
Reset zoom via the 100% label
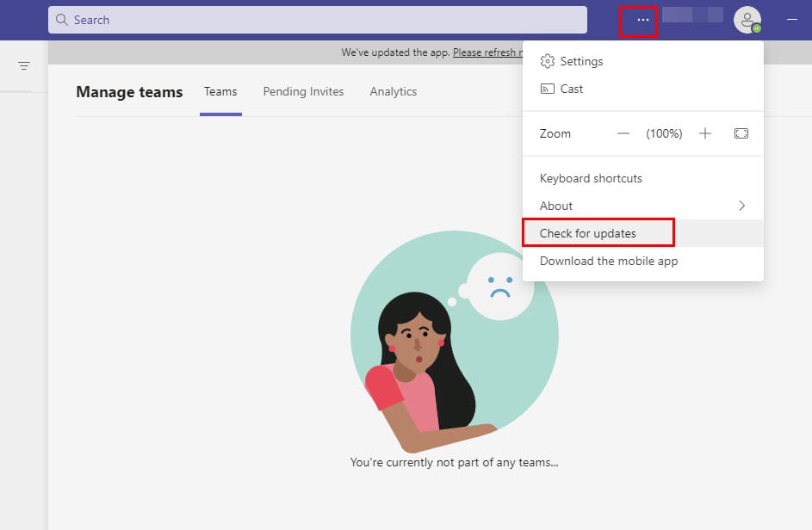coord(664,133)
